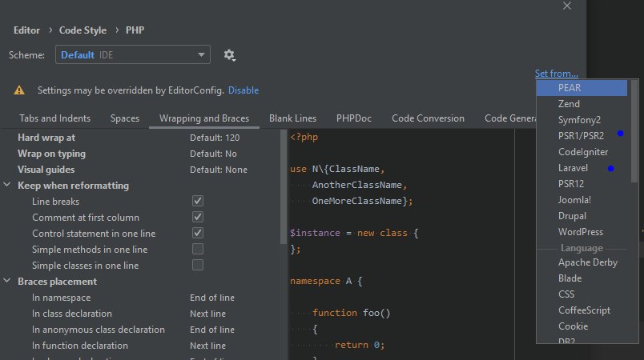The width and height of the screenshot is (644, 360).
Task: Toggle Comment at first column checkbox
Action: tap(198, 218)
